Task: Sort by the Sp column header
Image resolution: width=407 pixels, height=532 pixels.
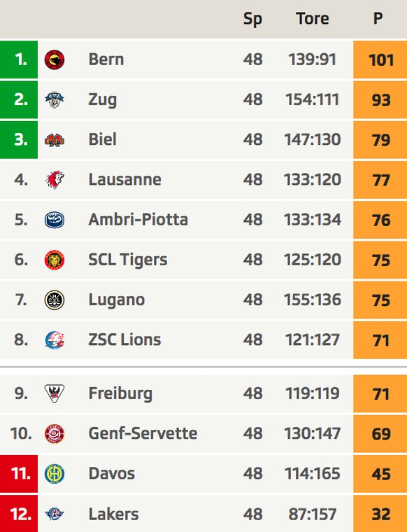Action: tap(253, 19)
